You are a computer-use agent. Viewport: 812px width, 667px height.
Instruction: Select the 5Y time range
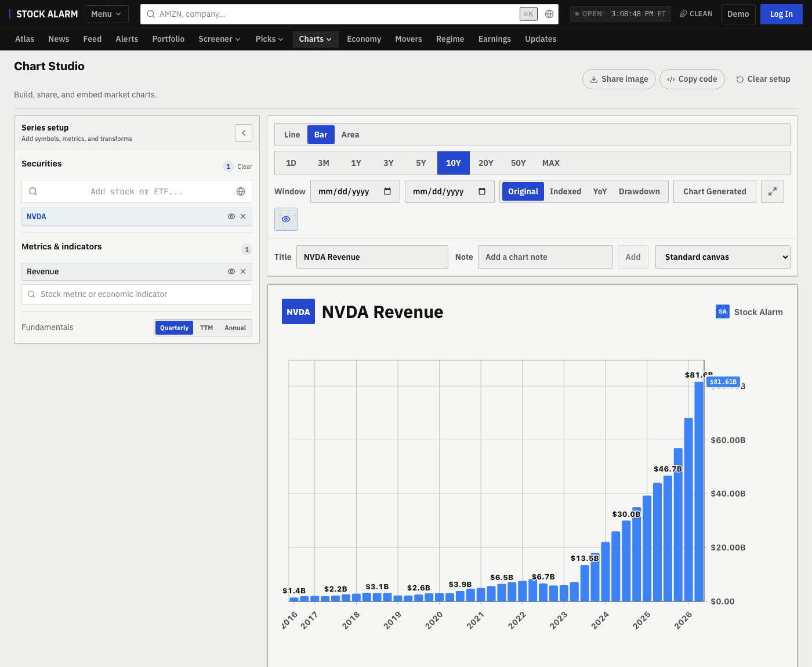pyautogui.click(x=421, y=163)
